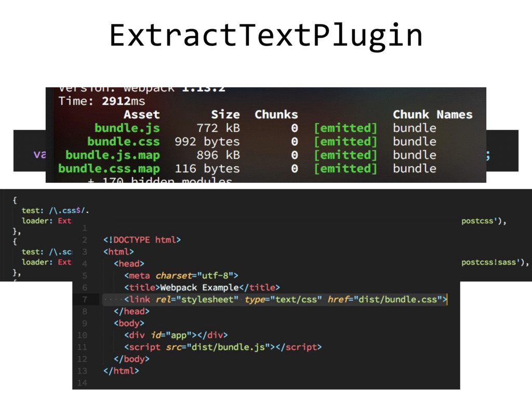Click the div id="app" line
The height and width of the screenshot is (399, 532).
176,335
